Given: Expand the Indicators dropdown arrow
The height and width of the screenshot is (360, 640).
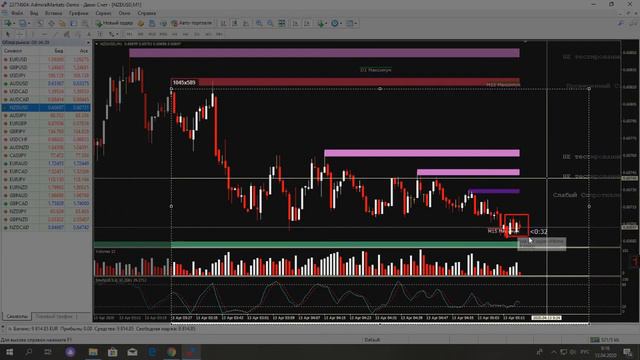Looking at the screenshot, I should pyautogui.click(x=326, y=23).
